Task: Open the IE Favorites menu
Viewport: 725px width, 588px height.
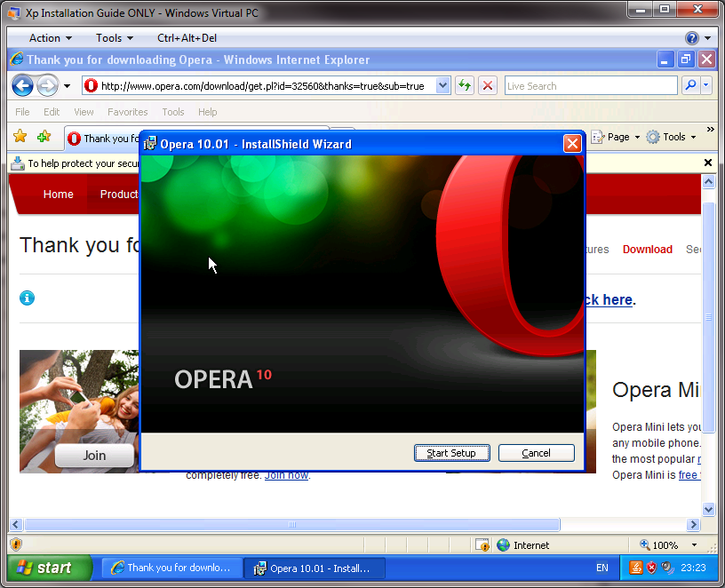Action: pos(128,112)
